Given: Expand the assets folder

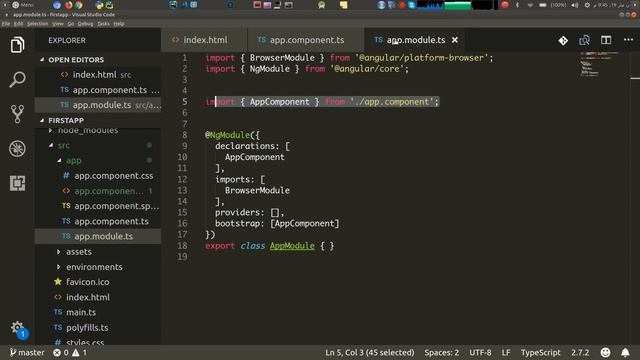Looking at the screenshot, I should (79, 252).
